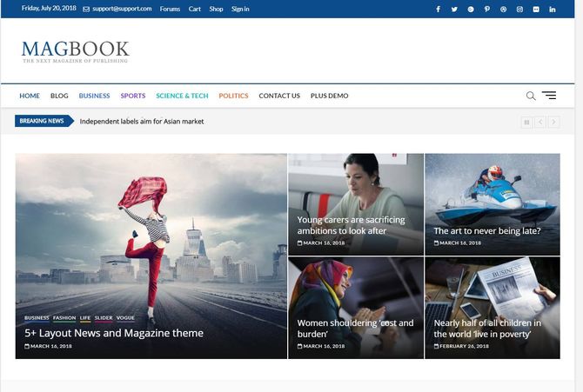
Task: Open the Plus Demo menu
Action: (x=329, y=96)
